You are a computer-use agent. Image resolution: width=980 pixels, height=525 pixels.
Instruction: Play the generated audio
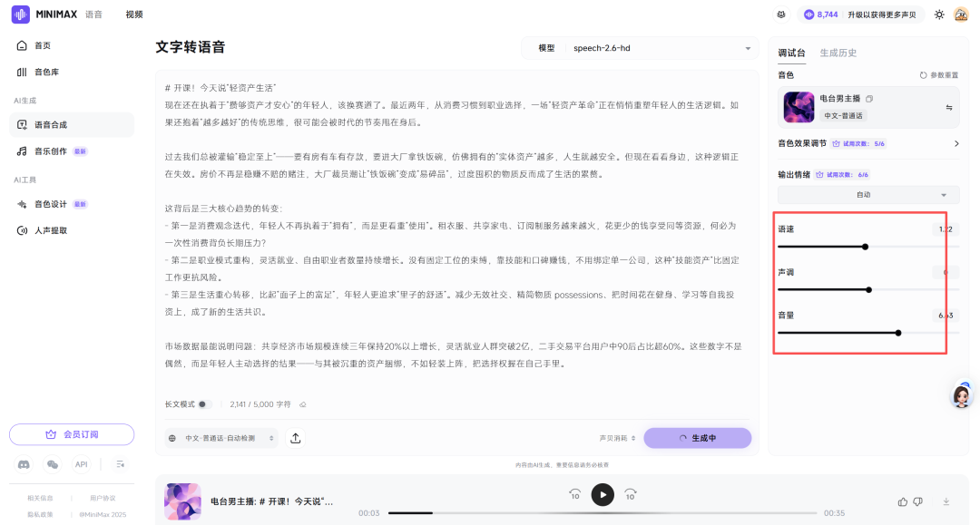click(x=603, y=495)
